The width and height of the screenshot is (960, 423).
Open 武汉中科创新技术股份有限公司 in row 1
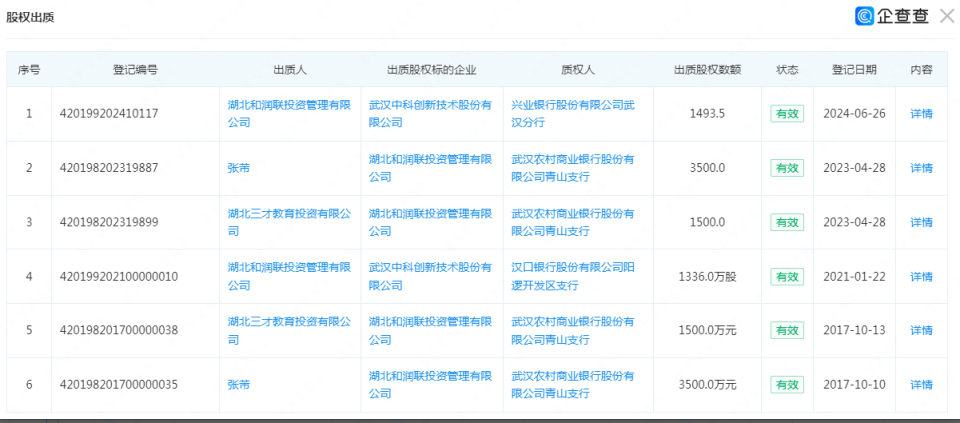430,114
